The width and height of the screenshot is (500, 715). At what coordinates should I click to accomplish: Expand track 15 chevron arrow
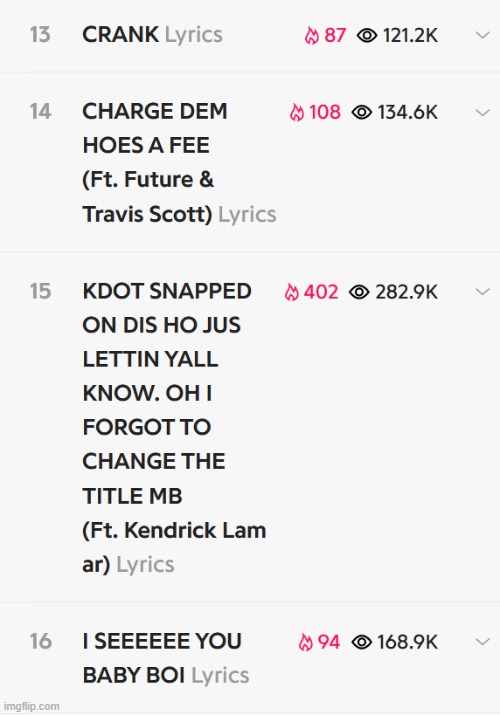point(482,292)
